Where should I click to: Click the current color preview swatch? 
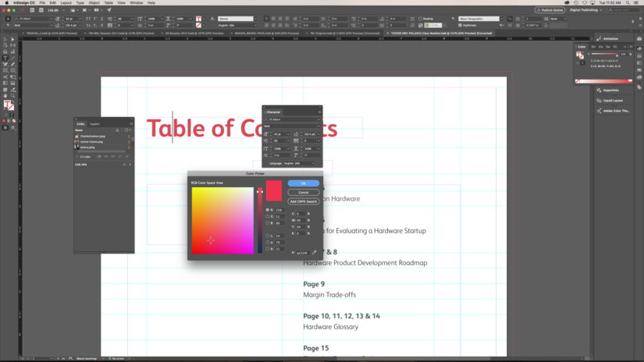point(274,191)
